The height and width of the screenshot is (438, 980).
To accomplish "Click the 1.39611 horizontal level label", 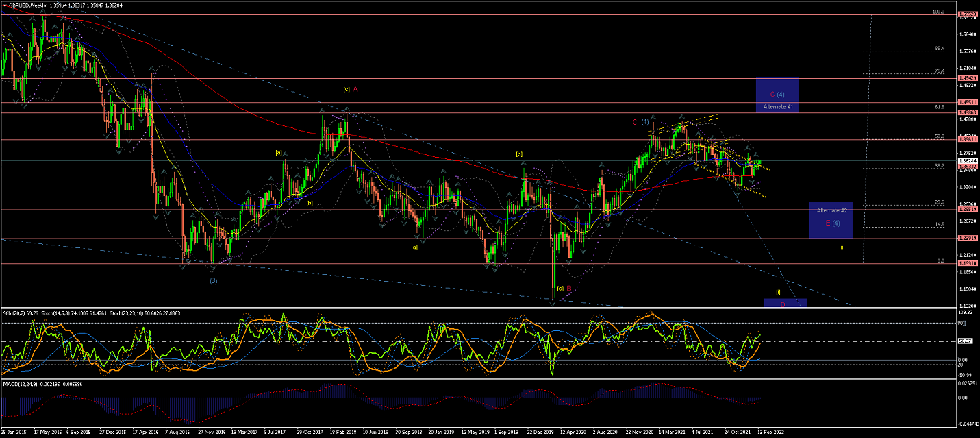I will (968, 139).
